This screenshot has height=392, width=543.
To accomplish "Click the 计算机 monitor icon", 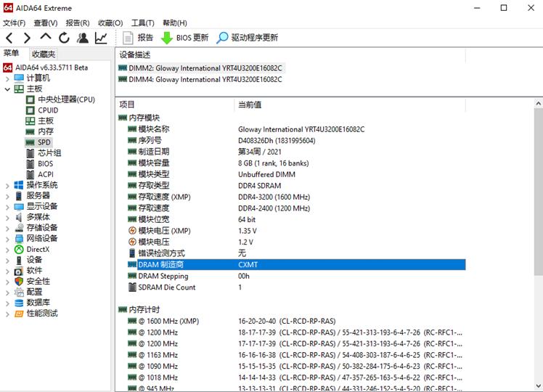I will click(19, 78).
